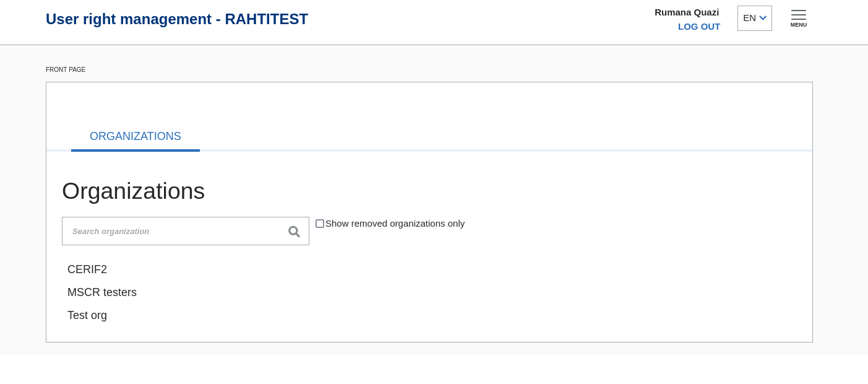This screenshot has height=384, width=868.
Task: Tick the Show removed organizations checkbox
Action: click(x=320, y=224)
